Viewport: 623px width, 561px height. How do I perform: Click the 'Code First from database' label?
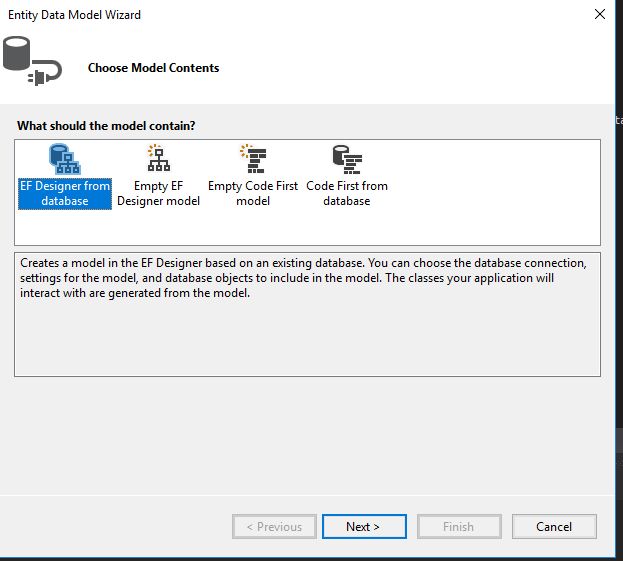click(x=347, y=193)
